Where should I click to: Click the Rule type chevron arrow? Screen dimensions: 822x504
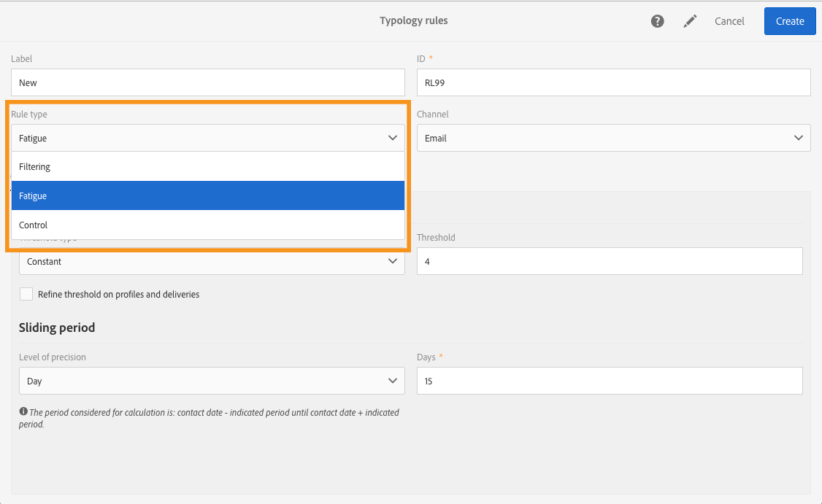coord(392,138)
